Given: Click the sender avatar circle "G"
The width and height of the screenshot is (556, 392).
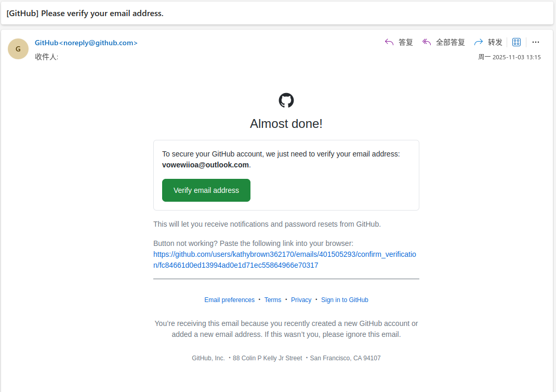Looking at the screenshot, I should coord(18,49).
